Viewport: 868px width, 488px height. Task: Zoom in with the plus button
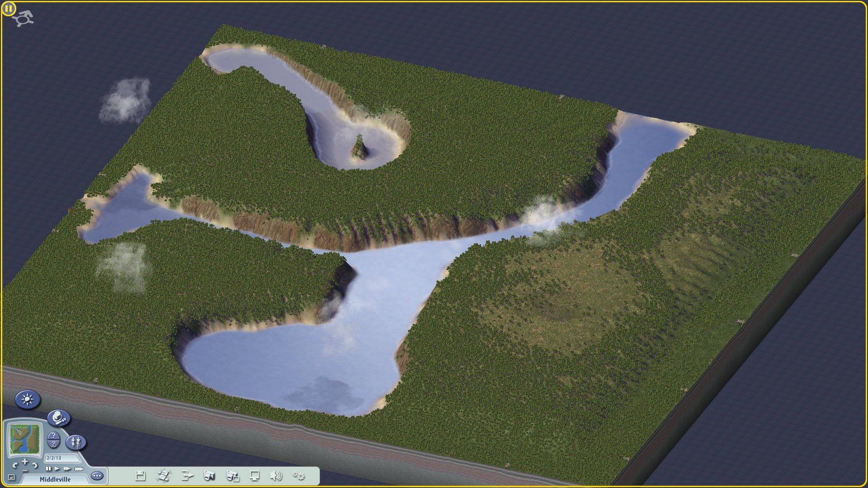[x=25, y=461]
